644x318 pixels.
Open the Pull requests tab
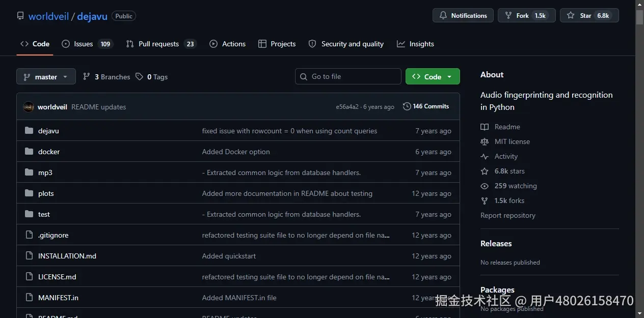(x=161, y=44)
